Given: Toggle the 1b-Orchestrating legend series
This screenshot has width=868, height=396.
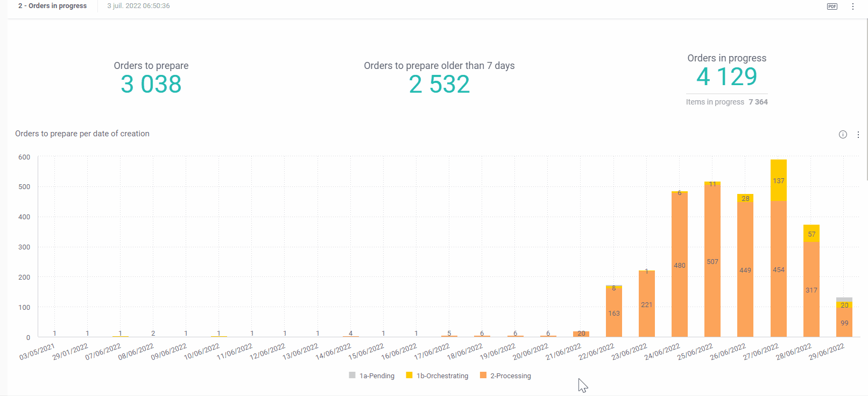Looking at the screenshot, I should click(442, 376).
